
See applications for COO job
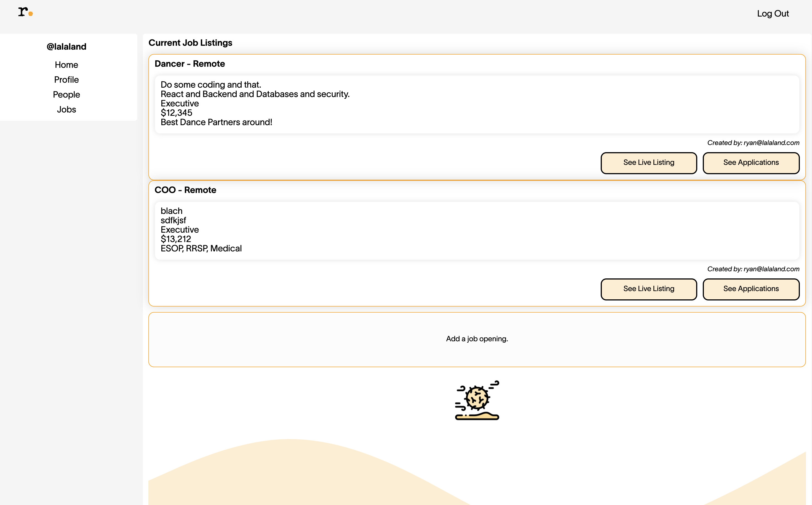750,289
